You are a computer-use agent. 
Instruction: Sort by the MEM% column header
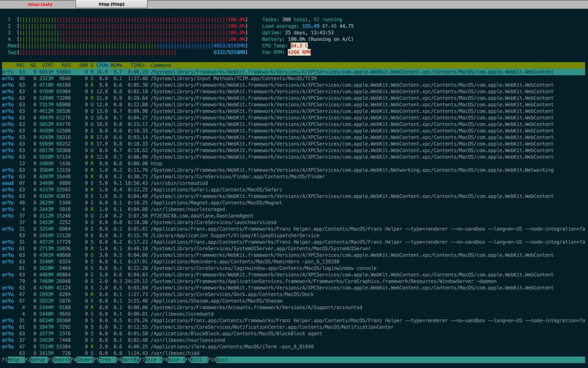click(x=116, y=65)
